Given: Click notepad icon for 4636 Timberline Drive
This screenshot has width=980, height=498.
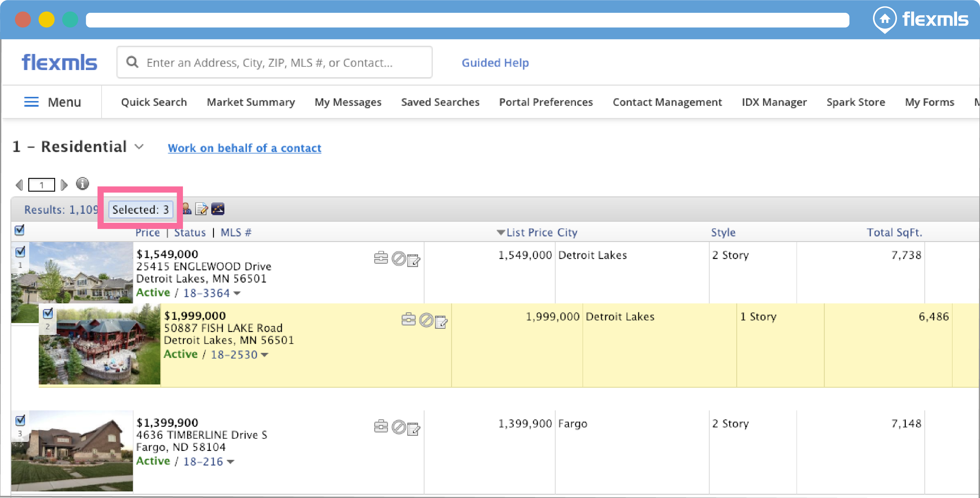Looking at the screenshot, I should pos(414,429).
